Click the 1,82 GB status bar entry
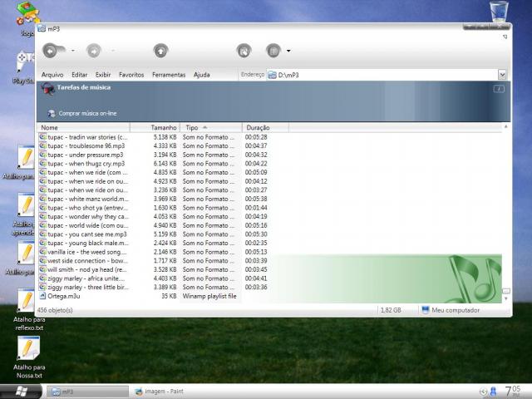The width and height of the screenshot is (532, 399). 391,310
